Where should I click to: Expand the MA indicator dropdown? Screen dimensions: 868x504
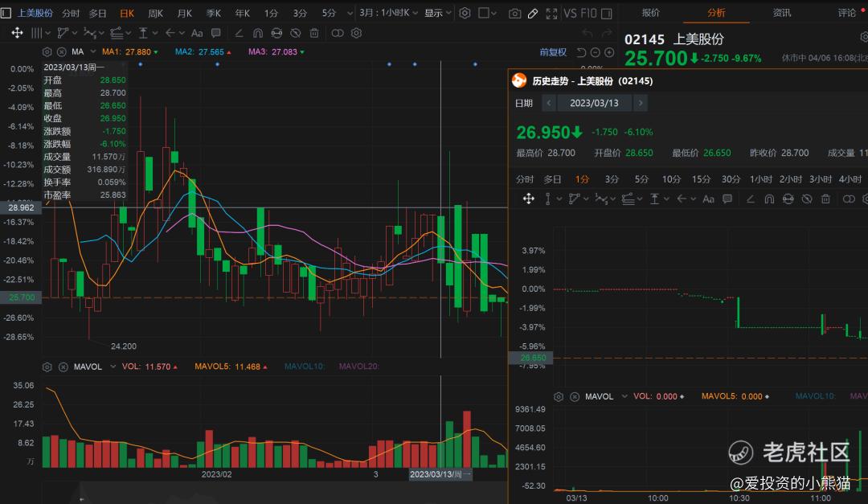[92, 51]
